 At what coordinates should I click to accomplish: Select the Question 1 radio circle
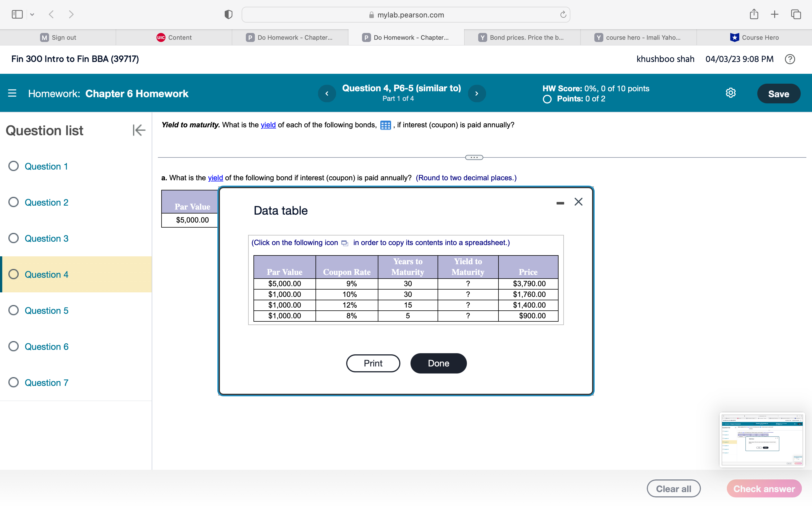point(14,166)
